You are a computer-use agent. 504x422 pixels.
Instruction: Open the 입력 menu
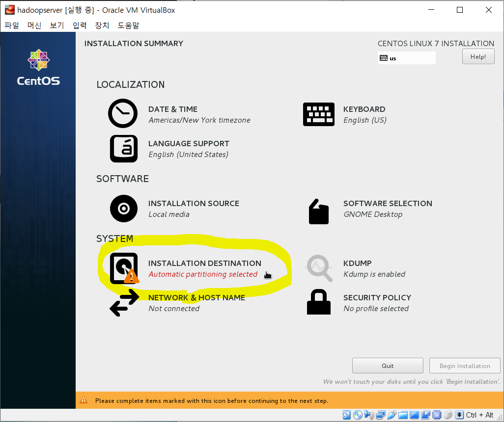click(x=80, y=26)
